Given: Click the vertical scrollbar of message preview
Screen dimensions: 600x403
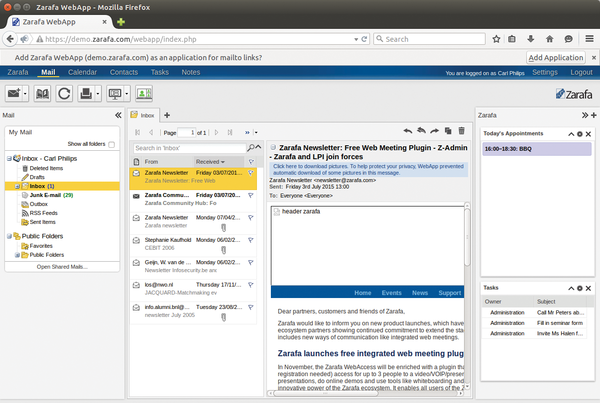Looking at the screenshot, I should coord(467,237).
